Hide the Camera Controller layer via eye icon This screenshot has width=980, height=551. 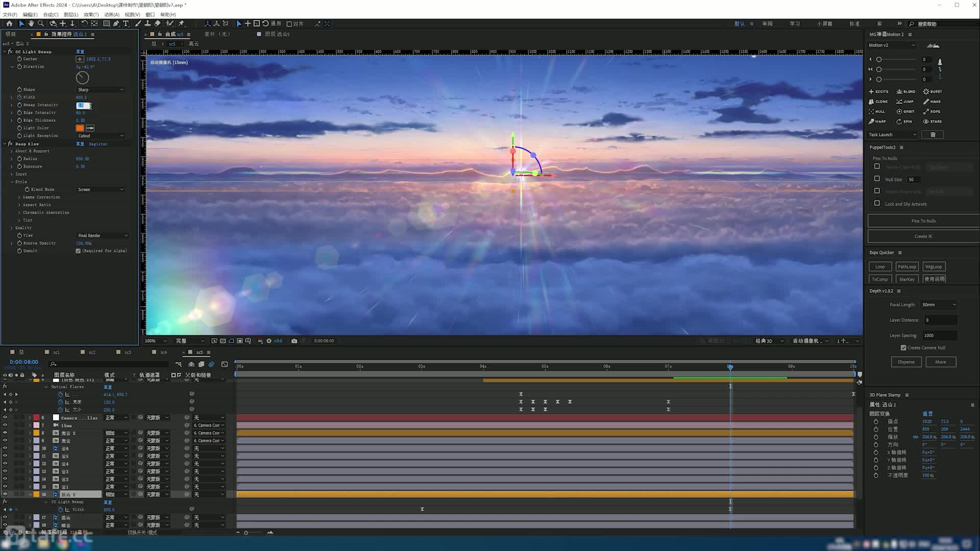5,418
